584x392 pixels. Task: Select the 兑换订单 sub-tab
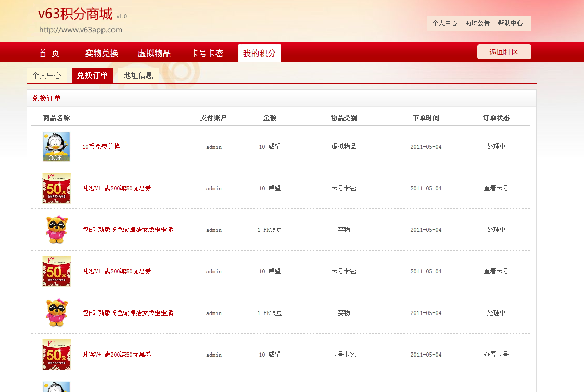click(92, 75)
